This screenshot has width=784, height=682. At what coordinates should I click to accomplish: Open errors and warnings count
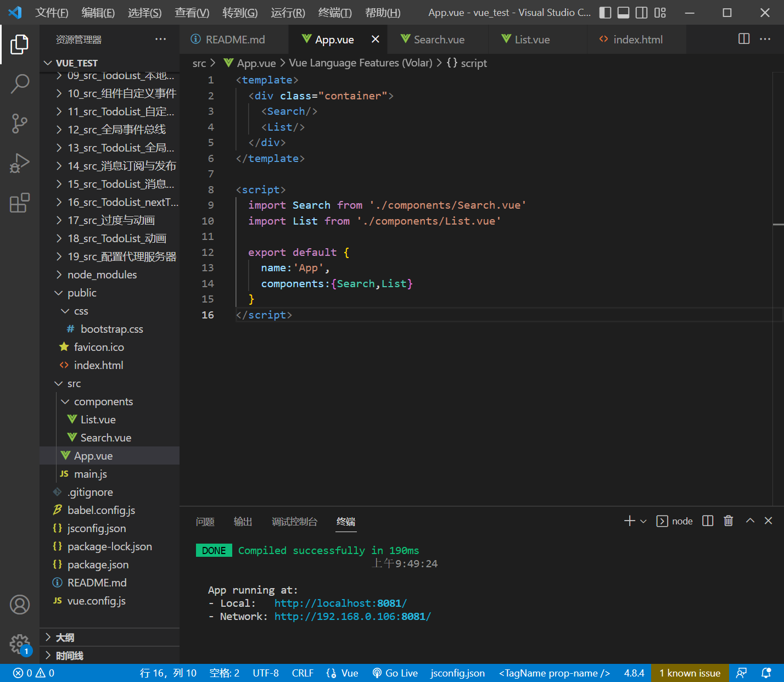[x=33, y=673]
